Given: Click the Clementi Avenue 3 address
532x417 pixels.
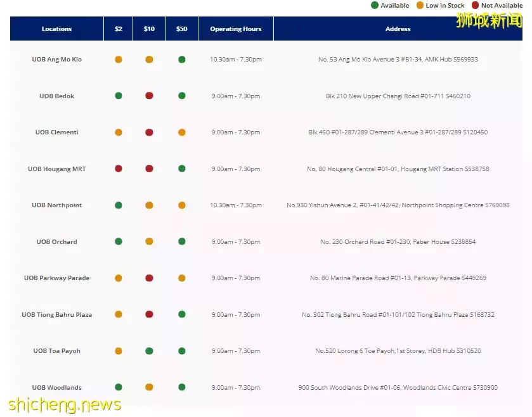Looking at the screenshot, I should tap(398, 132).
